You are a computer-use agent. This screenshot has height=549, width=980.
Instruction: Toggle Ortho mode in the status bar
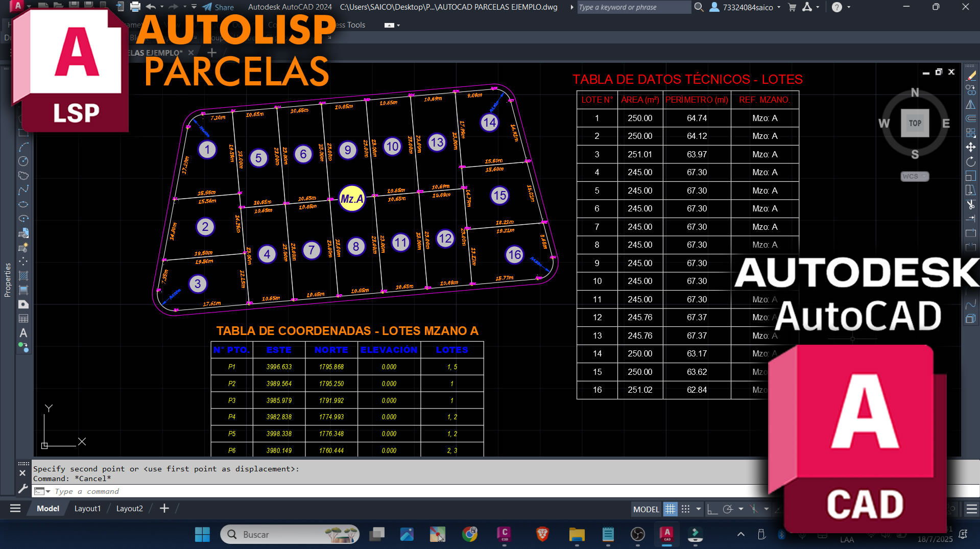pos(713,509)
